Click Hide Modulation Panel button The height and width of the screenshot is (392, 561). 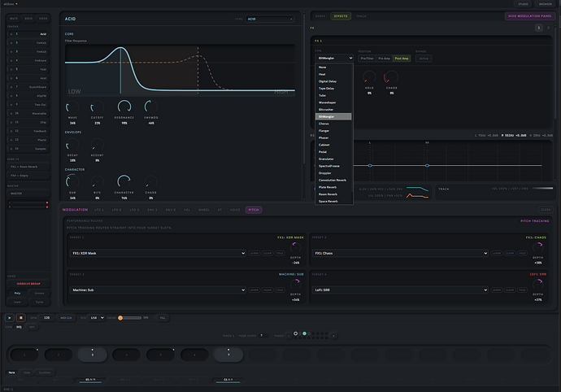pos(530,16)
